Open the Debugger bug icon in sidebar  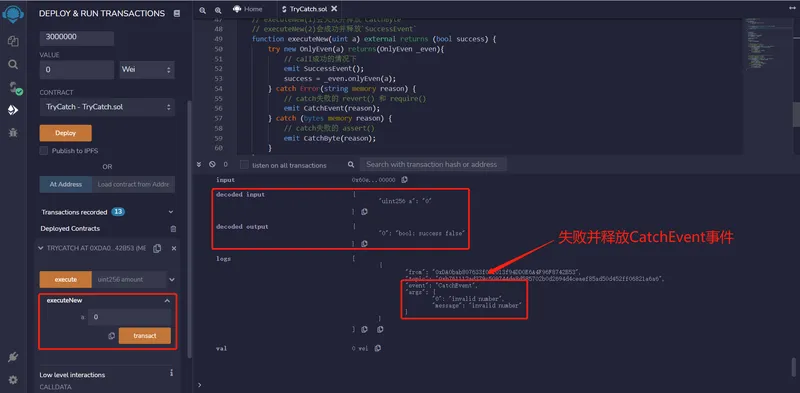click(x=13, y=133)
